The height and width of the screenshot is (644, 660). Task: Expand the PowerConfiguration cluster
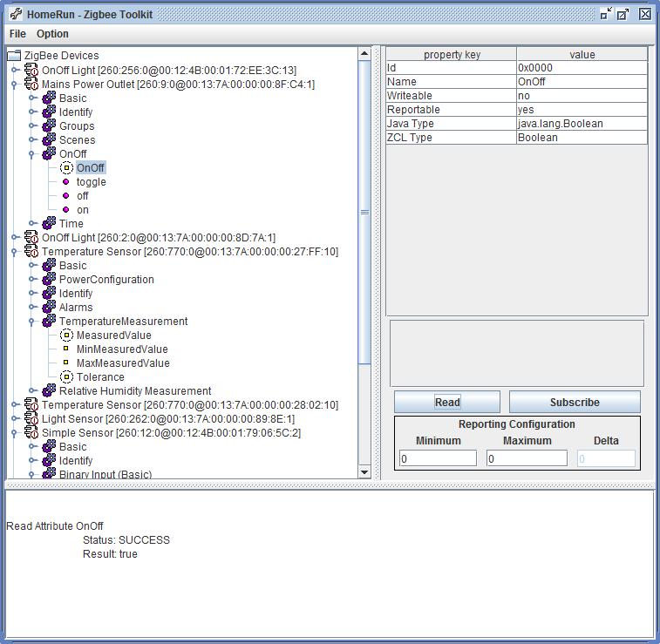coord(32,279)
